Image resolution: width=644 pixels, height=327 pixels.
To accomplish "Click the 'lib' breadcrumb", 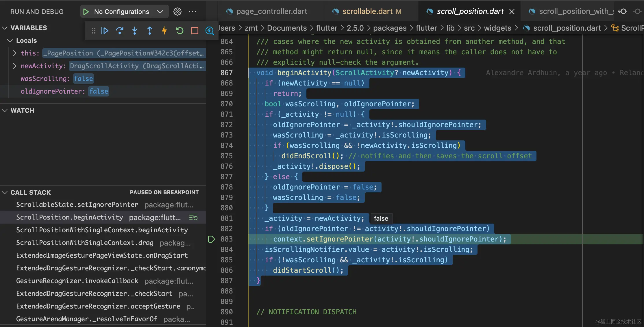I will (450, 28).
